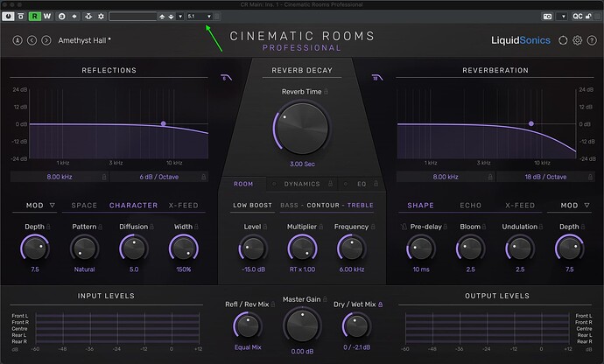This screenshot has height=364, width=604.
Task: Enable the Dynamics section power dot
Action: (x=274, y=184)
